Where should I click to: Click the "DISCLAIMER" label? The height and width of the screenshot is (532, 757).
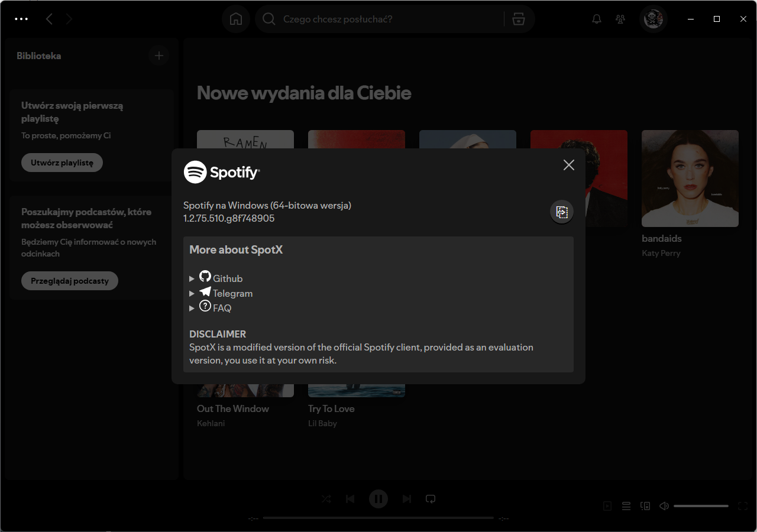[218, 334]
